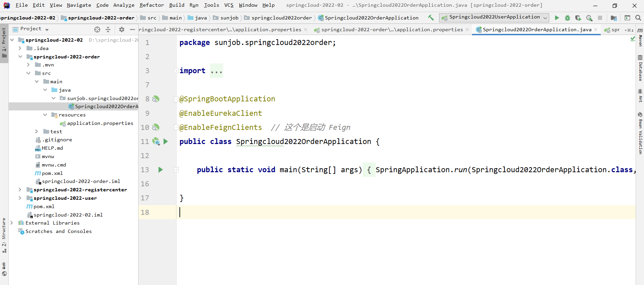This screenshot has height=285, width=644.
Task: Run Springcloud2022UserApplication with green play icon
Action: 557,18
